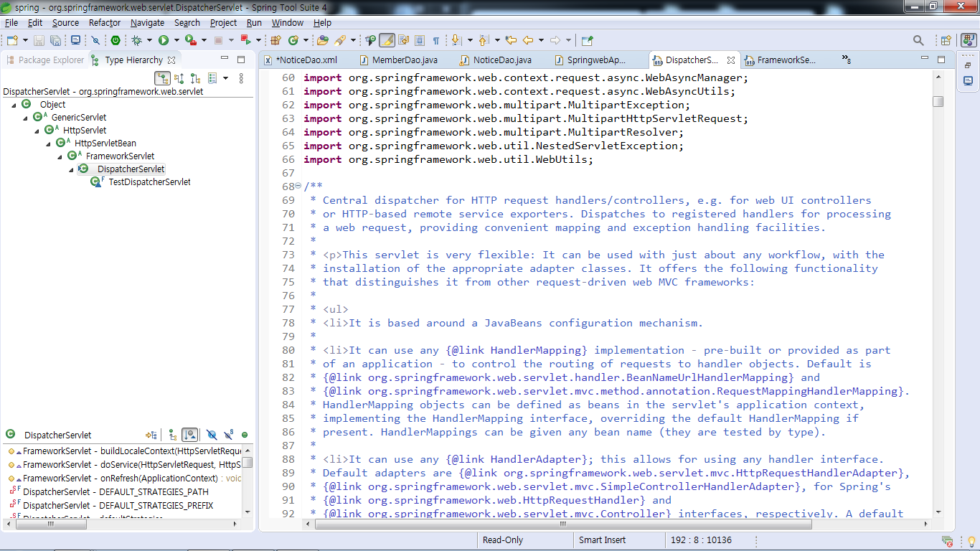980x551 pixels.
Task: Select TestDispatcherServlet in hierarchy tree
Action: tap(149, 182)
